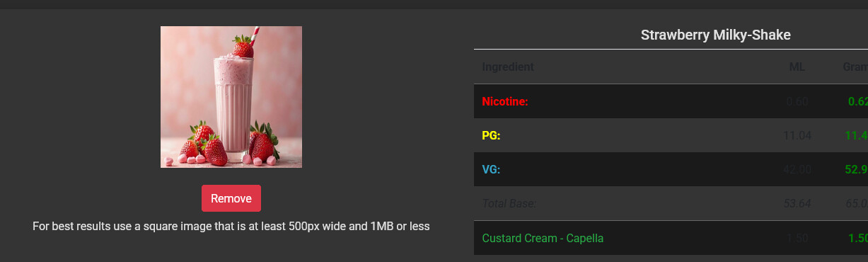Click the Custard Cream ML value 1.50
Viewport: 868px width, 262px height.
pyautogui.click(x=797, y=238)
